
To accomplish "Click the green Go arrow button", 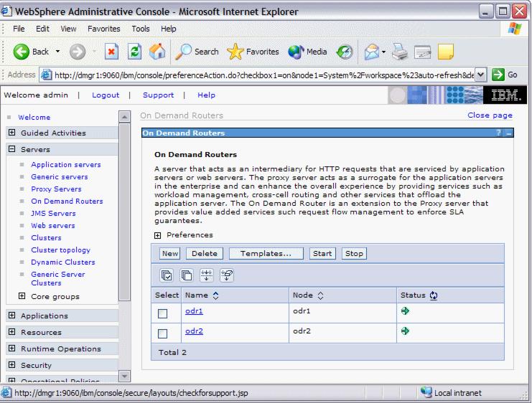I will (498, 75).
